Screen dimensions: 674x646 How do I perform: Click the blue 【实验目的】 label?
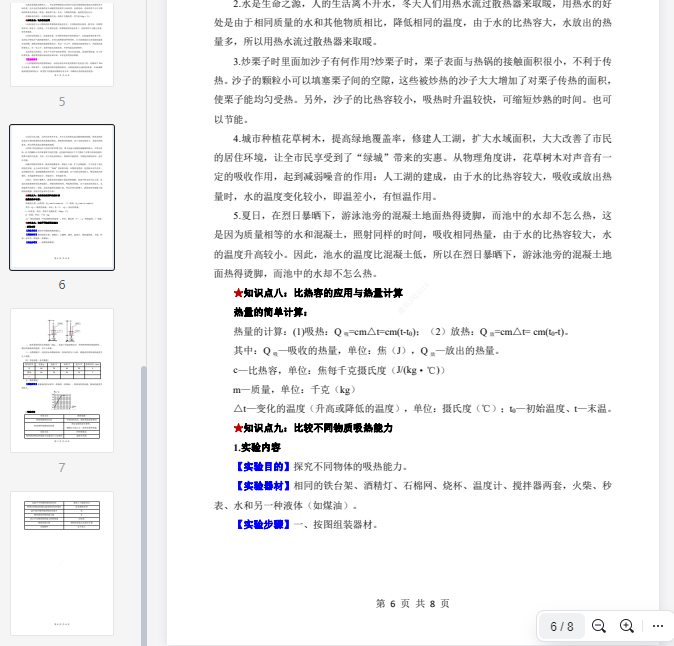click(262, 466)
